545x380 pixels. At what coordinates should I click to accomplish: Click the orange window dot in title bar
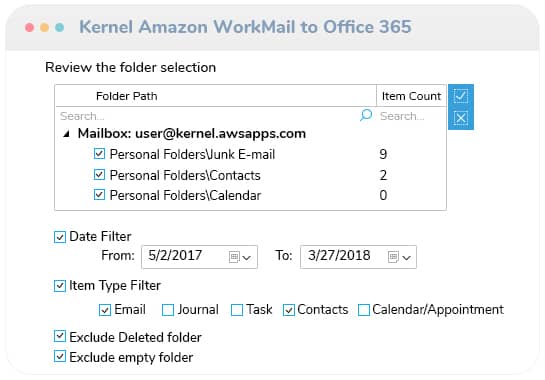(x=44, y=27)
